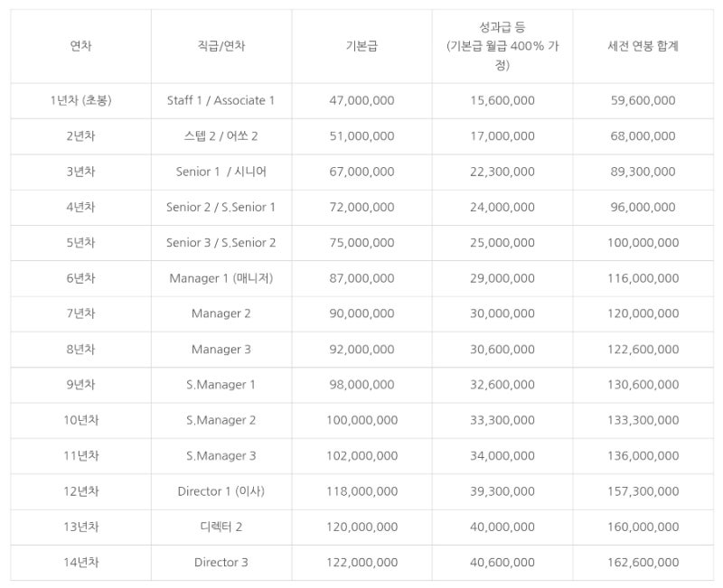
Task: Click the Manager 3 position cell
Action: click(x=221, y=350)
